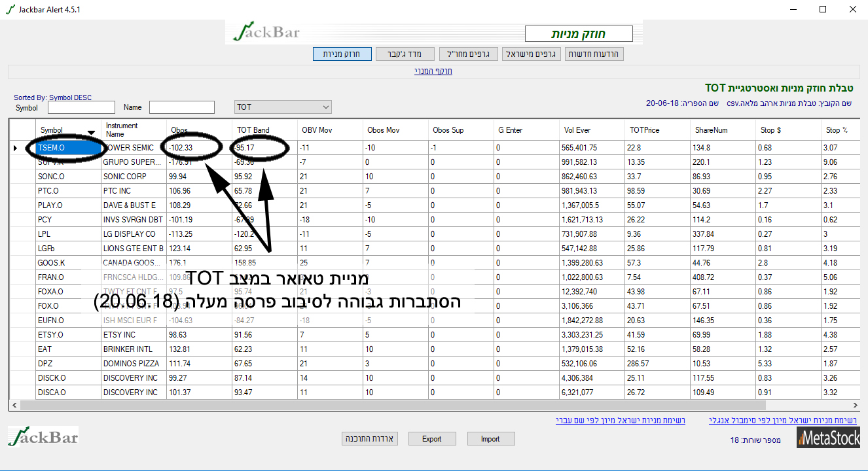Viewport: 868px width, 471px height.
Task: Open the מדד ג'קבר tab
Action: pyautogui.click(x=405, y=54)
